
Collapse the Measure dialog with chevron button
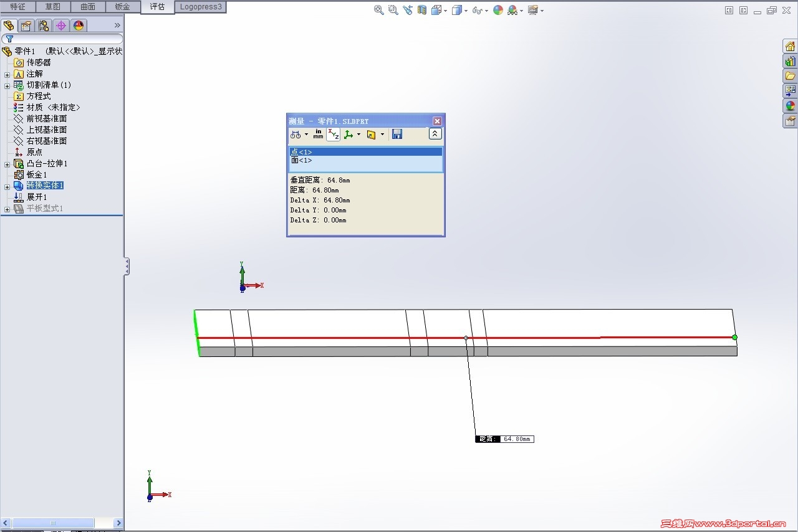(x=435, y=134)
